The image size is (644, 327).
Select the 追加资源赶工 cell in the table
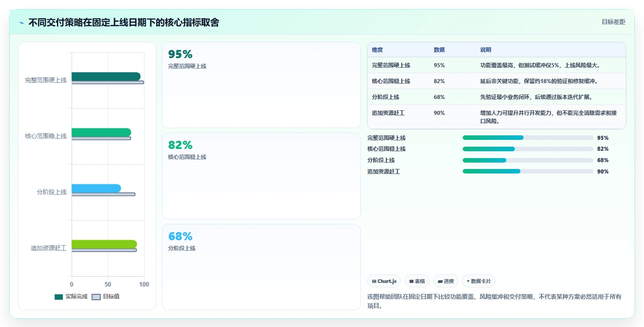pos(388,113)
